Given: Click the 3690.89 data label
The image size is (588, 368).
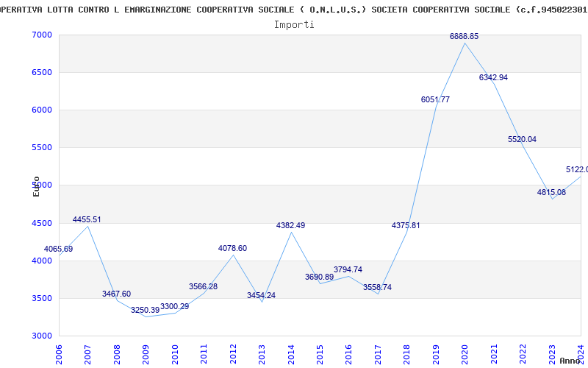Looking at the screenshot, I should point(319,277).
